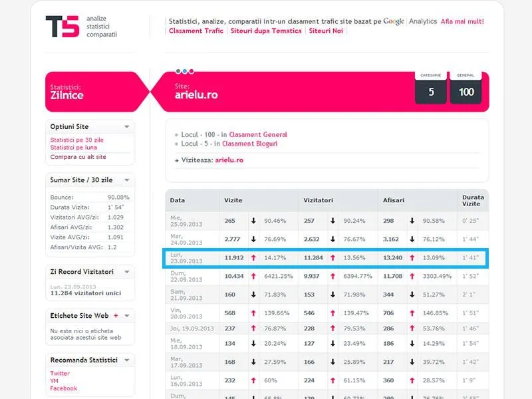Open the Clasament Bloguri link

click(x=250, y=144)
